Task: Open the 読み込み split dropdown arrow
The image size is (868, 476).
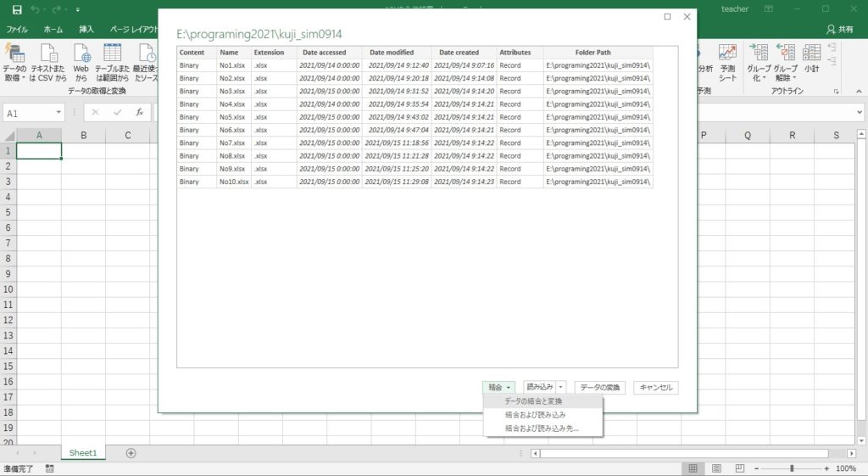Action: pyautogui.click(x=561, y=388)
